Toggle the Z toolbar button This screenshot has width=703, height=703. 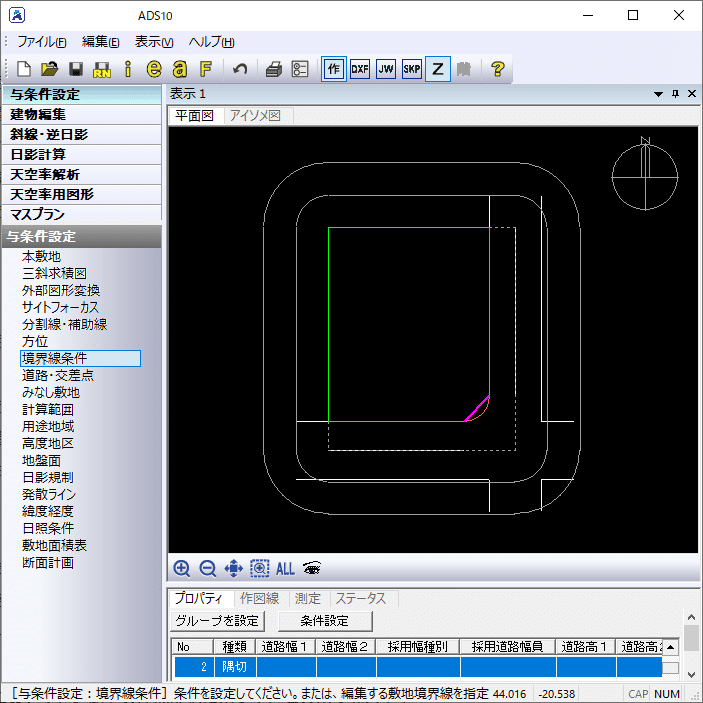coord(438,69)
